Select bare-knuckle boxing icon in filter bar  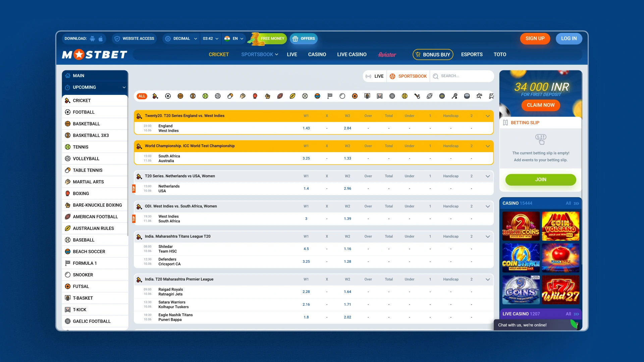[x=267, y=96]
